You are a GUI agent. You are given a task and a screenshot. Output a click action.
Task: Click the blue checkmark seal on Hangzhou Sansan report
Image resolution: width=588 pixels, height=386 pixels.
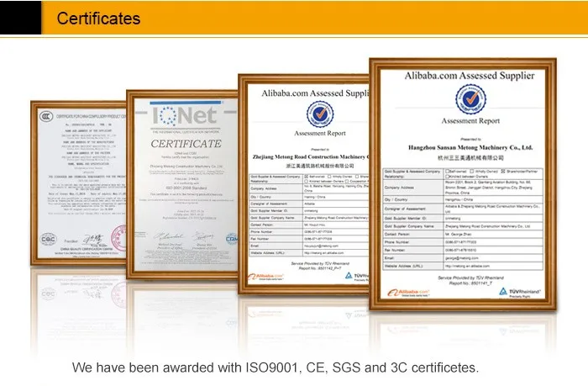click(470, 99)
